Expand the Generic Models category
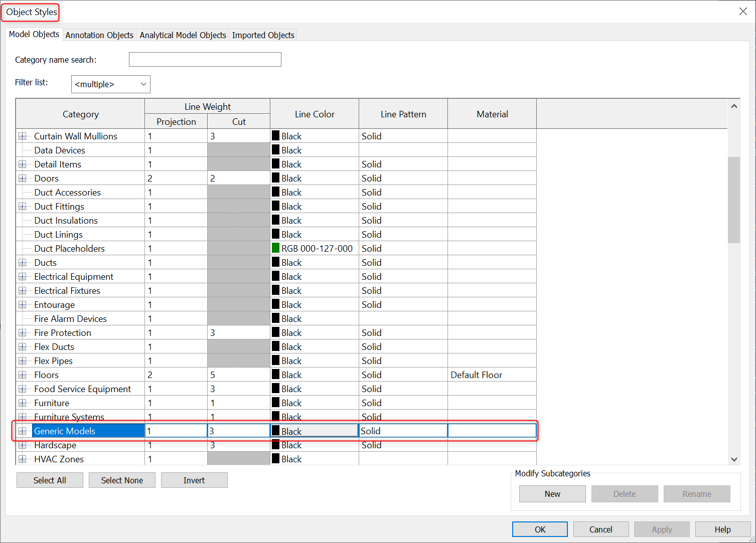This screenshot has width=756, height=543. coord(23,431)
